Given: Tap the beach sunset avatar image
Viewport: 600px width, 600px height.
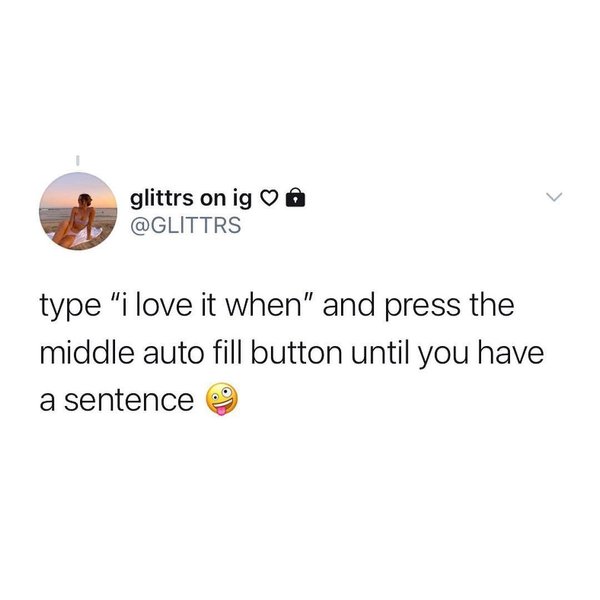Looking at the screenshot, I should tap(78, 211).
